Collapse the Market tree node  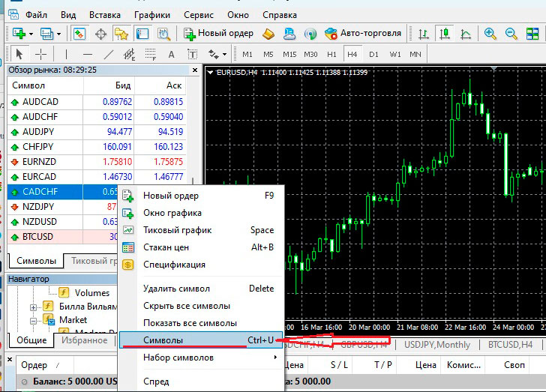coord(34,320)
